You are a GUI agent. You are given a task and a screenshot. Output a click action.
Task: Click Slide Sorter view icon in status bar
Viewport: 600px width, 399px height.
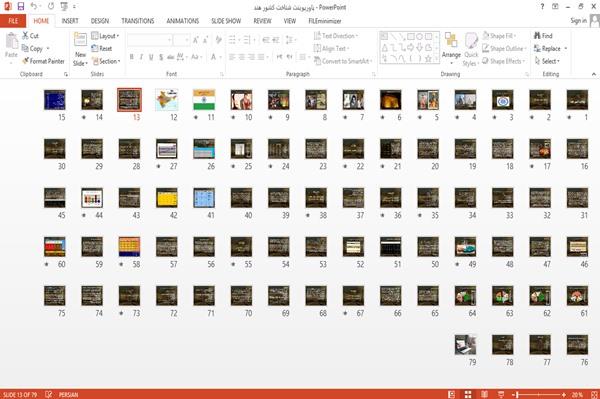(x=468, y=394)
